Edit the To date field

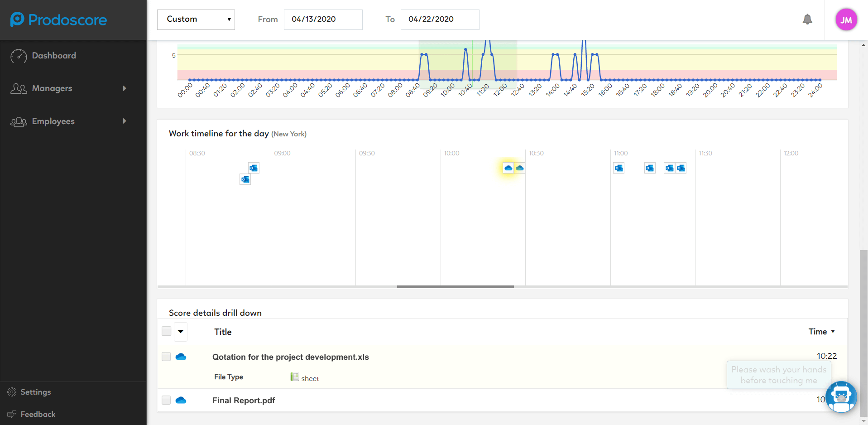(440, 19)
